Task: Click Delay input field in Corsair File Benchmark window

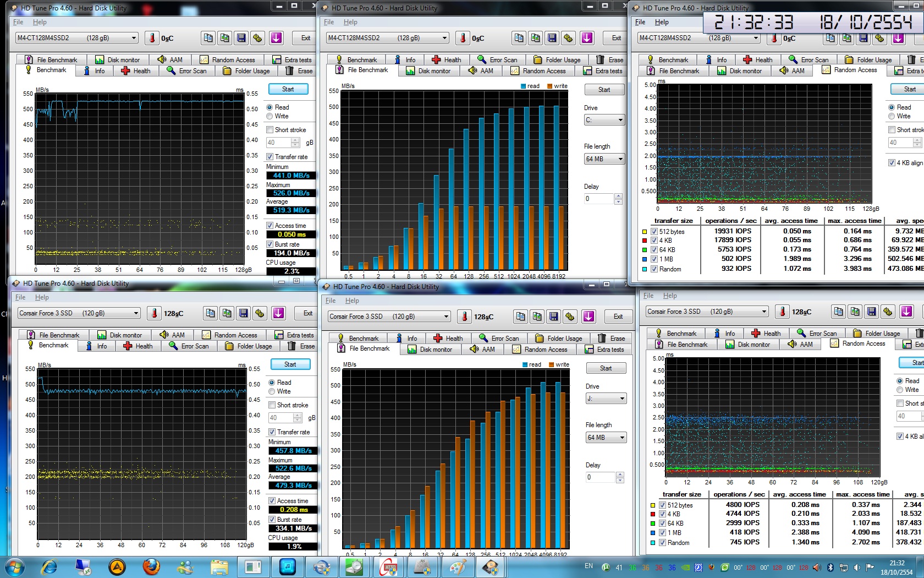Action: pos(601,477)
